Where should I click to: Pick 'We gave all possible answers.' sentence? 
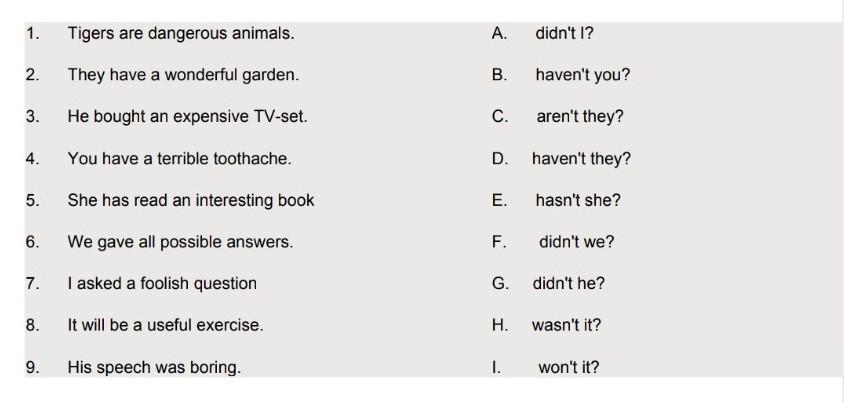180,242
